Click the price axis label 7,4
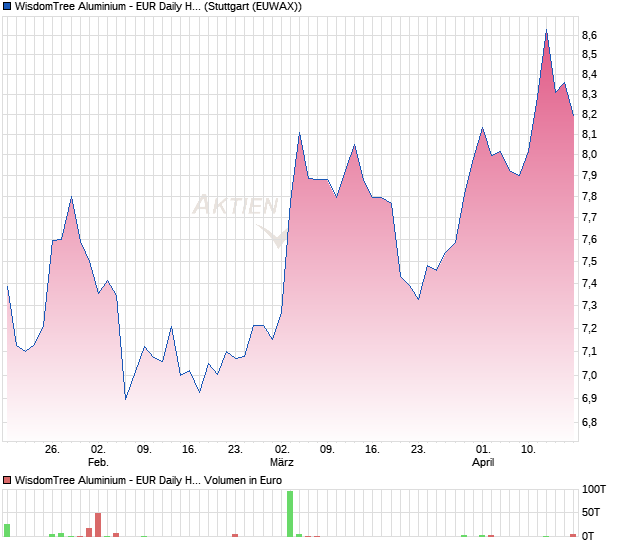The width and height of the screenshot is (620, 546). click(x=589, y=283)
